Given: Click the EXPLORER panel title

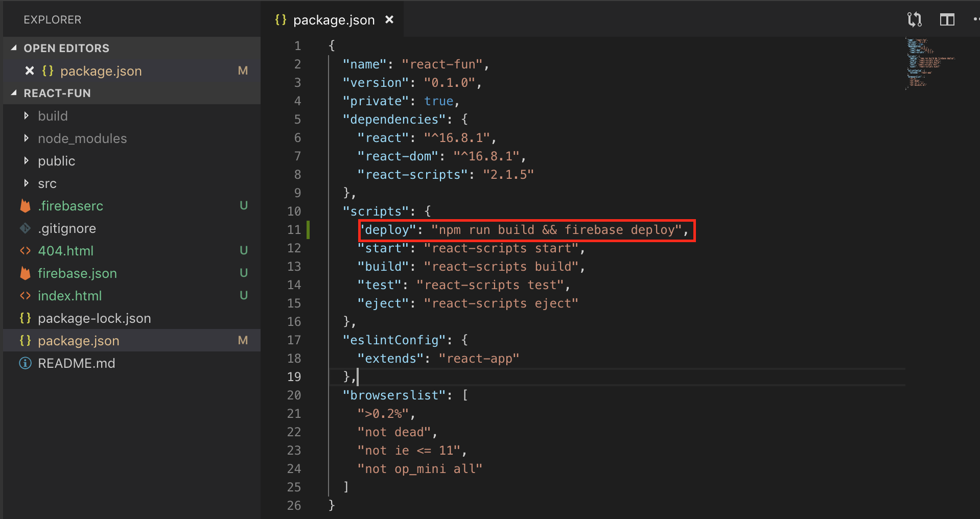Looking at the screenshot, I should [x=53, y=20].
